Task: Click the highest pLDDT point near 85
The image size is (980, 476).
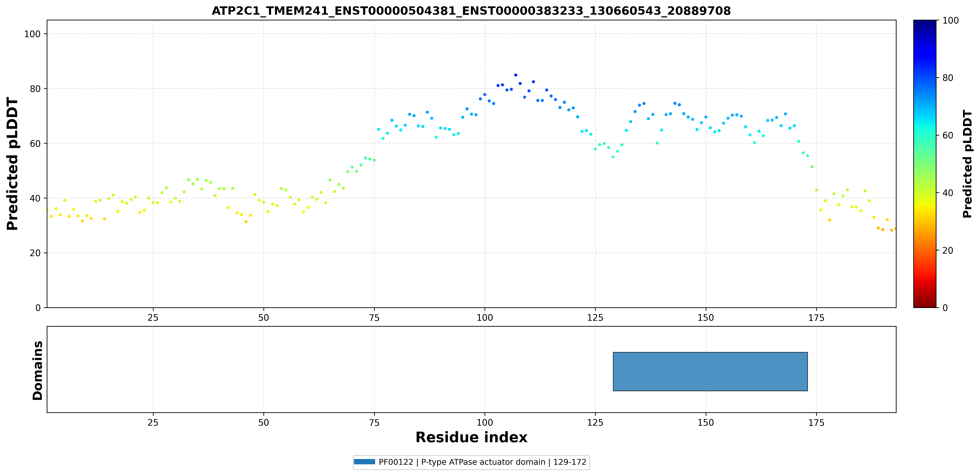Action: point(516,75)
